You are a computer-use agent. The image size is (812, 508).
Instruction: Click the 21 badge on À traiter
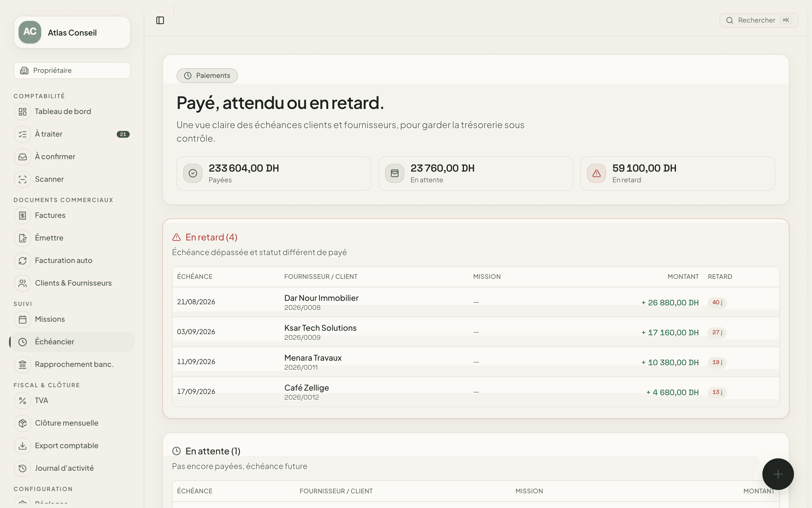[x=123, y=134]
